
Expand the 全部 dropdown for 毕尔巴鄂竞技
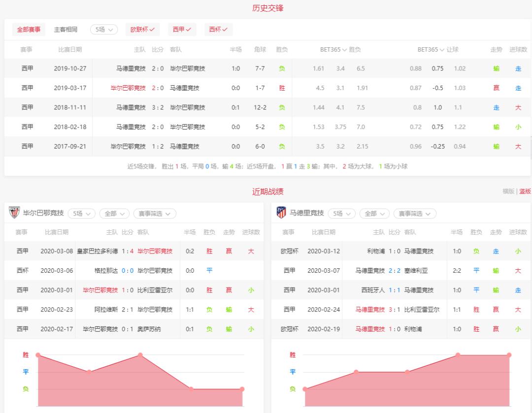coord(114,214)
